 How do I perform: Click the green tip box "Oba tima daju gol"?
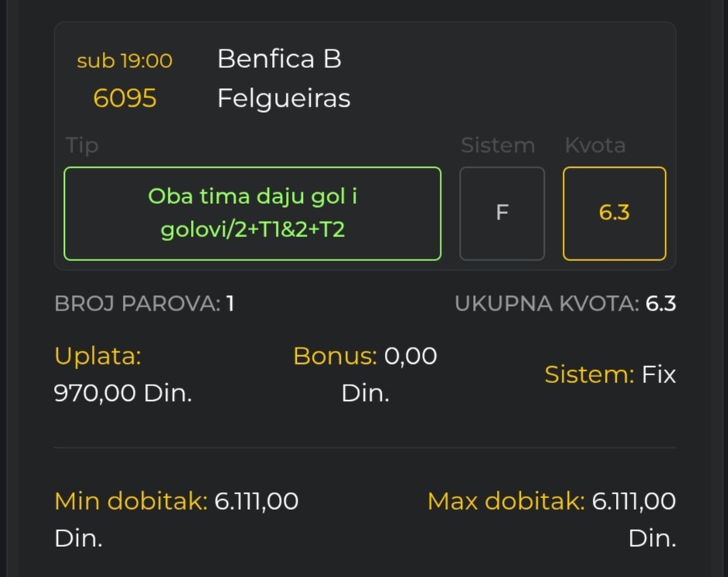pos(252,213)
